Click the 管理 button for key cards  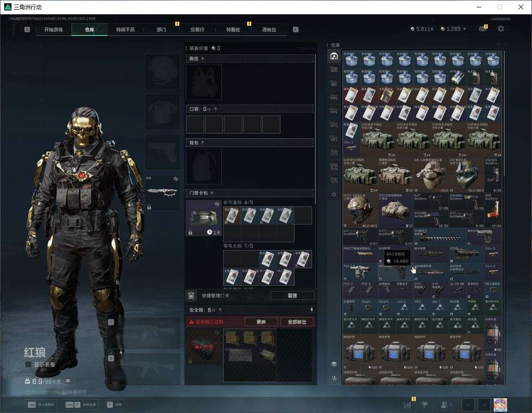[x=292, y=295]
